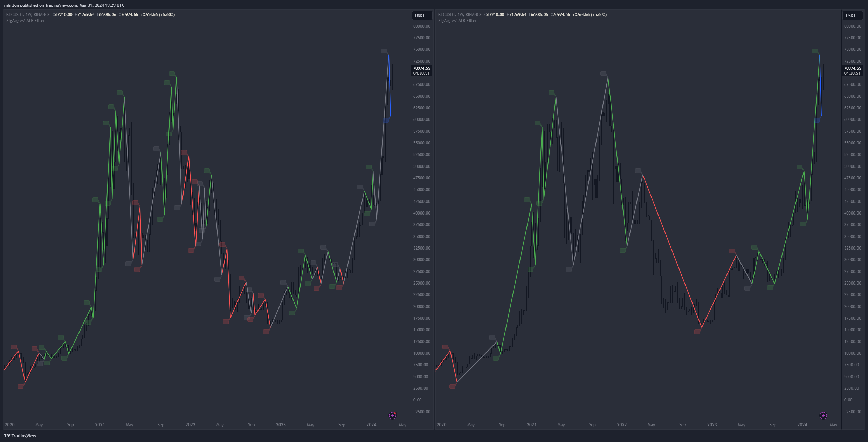Viewport: 868px width, 442px height.
Task: Click the blue zigzag segment on right chart
Action: coord(820,86)
